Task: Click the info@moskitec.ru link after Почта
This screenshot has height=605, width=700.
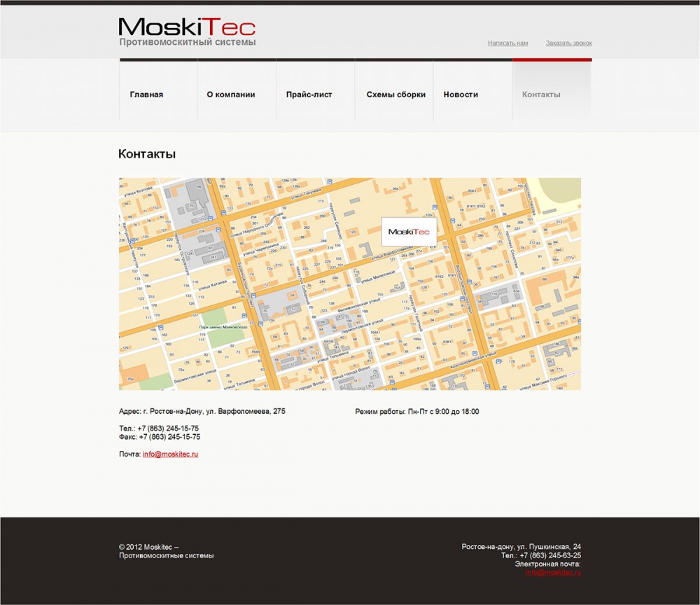Action: tap(171, 454)
